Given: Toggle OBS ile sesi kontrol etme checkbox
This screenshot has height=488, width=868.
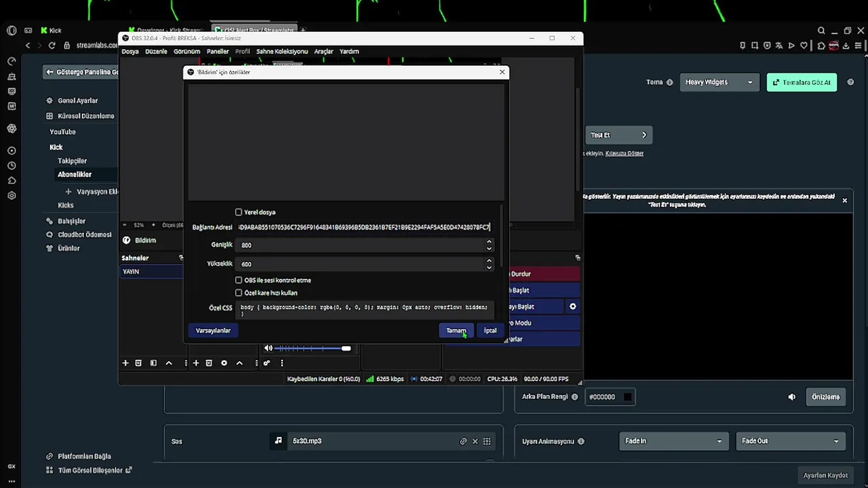Looking at the screenshot, I should click(239, 280).
